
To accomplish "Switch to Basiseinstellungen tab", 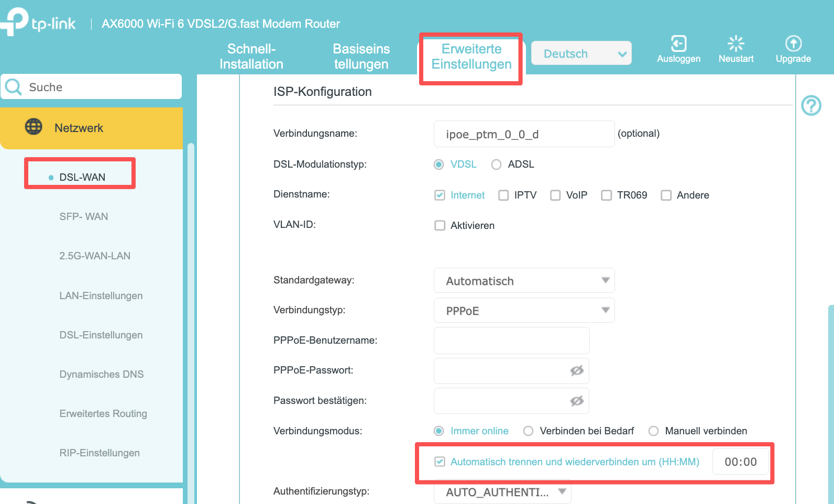I will point(361,57).
